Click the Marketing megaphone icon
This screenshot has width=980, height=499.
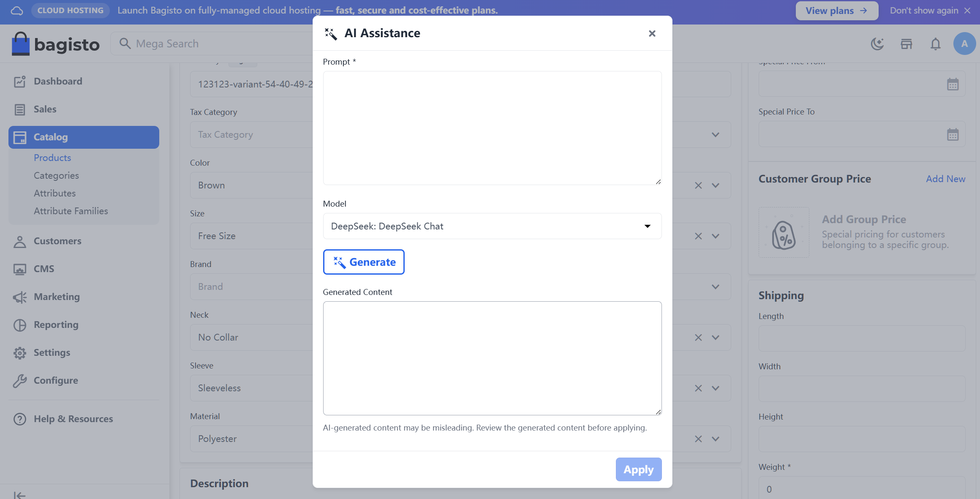(20, 297)
